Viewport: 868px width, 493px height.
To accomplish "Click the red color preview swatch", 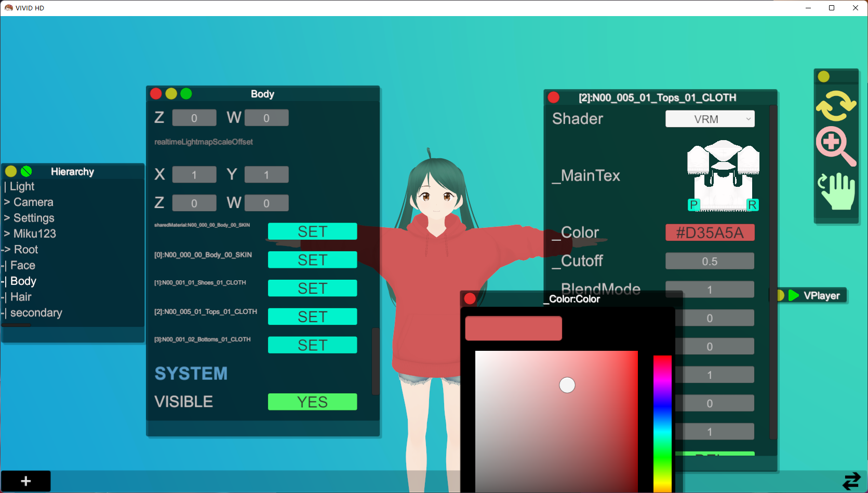I will pos(513,328).
